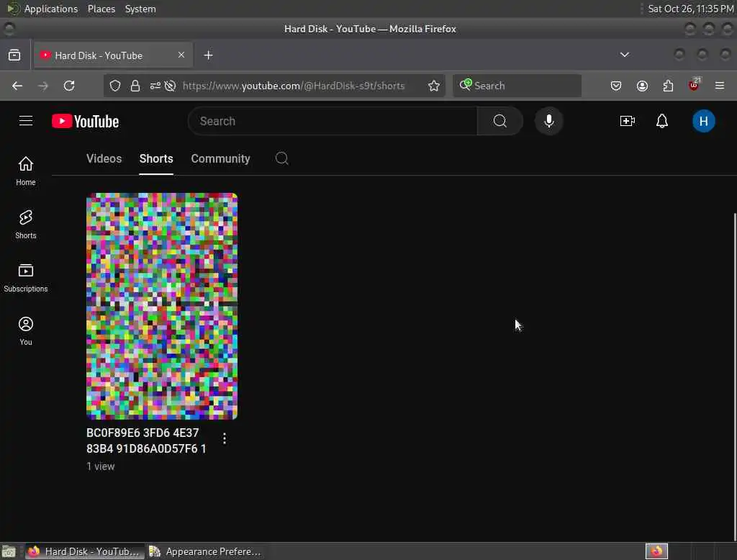Click Hard Disk - YouTube taskbar button
The width and height of the screenshot is (737, 560).
(x=83, y=551)
